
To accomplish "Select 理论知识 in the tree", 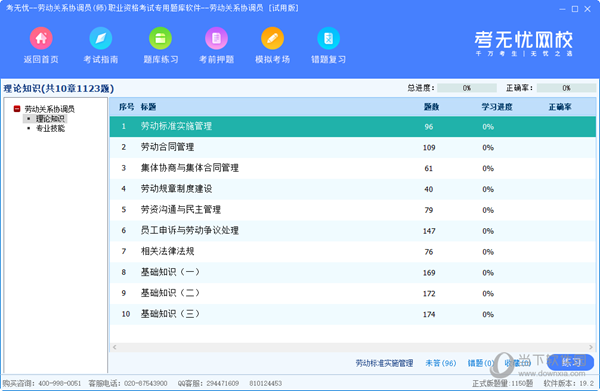I will pos(50,119).
